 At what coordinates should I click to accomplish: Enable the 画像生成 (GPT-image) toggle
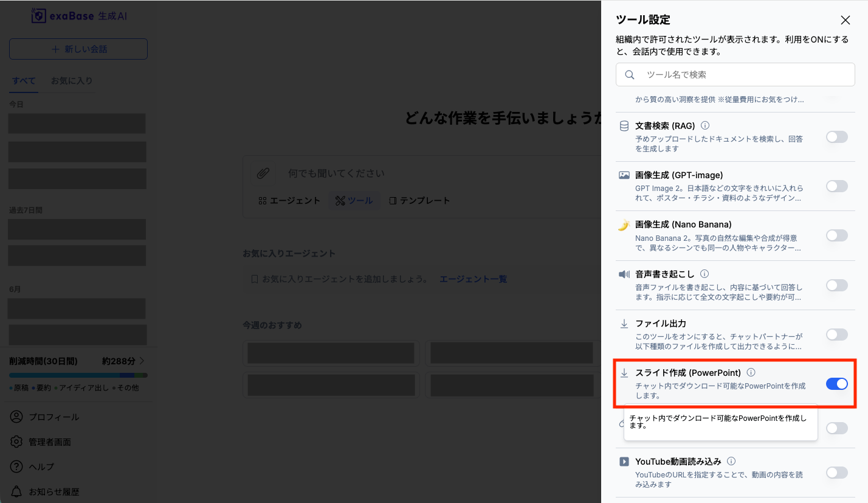pos(836,186)
